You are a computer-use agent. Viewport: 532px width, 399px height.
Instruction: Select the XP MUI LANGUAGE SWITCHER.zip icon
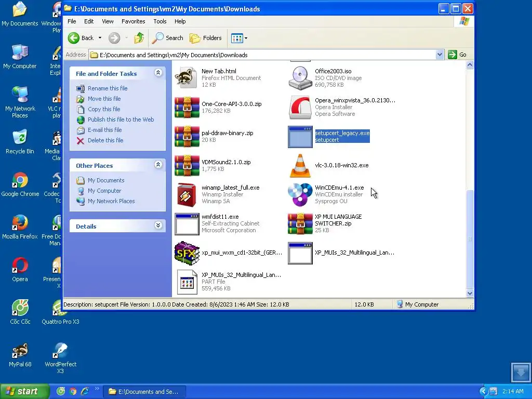pyautogui.click(x=300, y=224)
